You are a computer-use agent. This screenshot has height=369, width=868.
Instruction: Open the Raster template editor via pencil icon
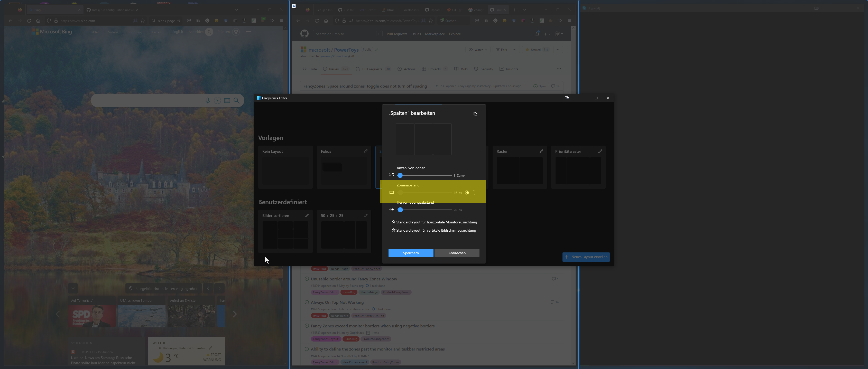(x=542, y=152)
